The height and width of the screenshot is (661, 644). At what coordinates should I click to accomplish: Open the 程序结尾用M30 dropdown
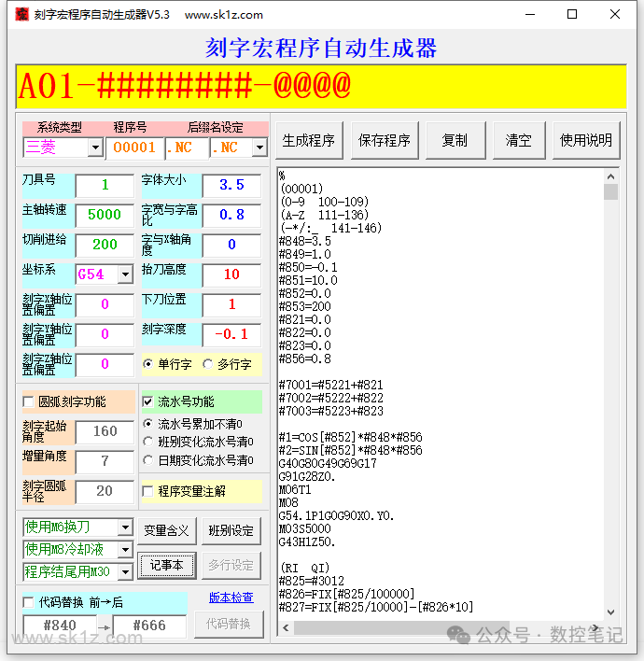pos(125,572)
